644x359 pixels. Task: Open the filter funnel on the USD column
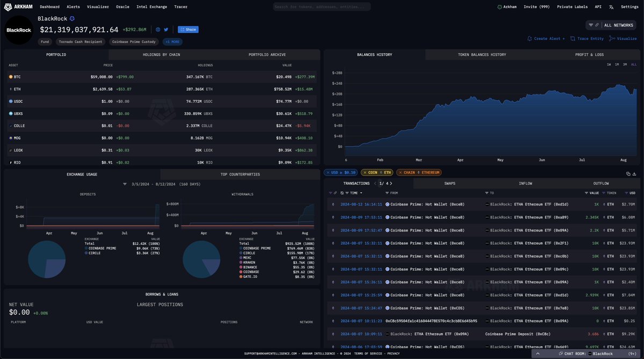pos(626,193)
